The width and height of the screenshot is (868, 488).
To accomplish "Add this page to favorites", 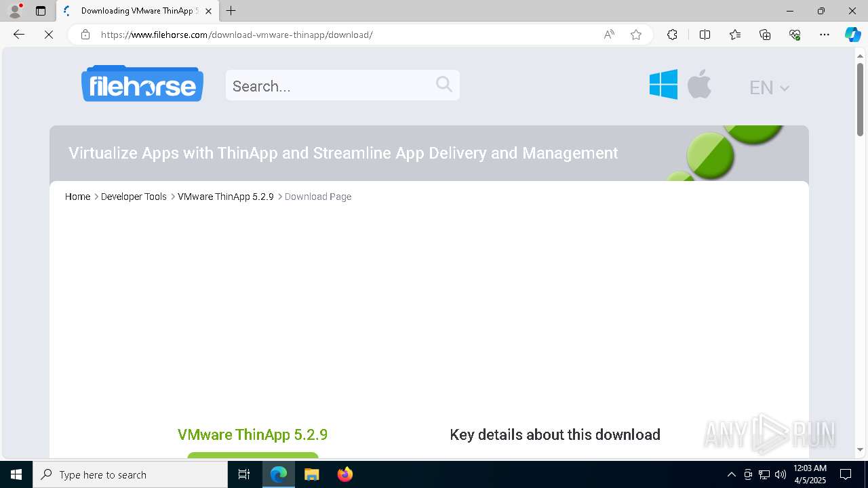I will pyautogui.click(x=636, y=35).
